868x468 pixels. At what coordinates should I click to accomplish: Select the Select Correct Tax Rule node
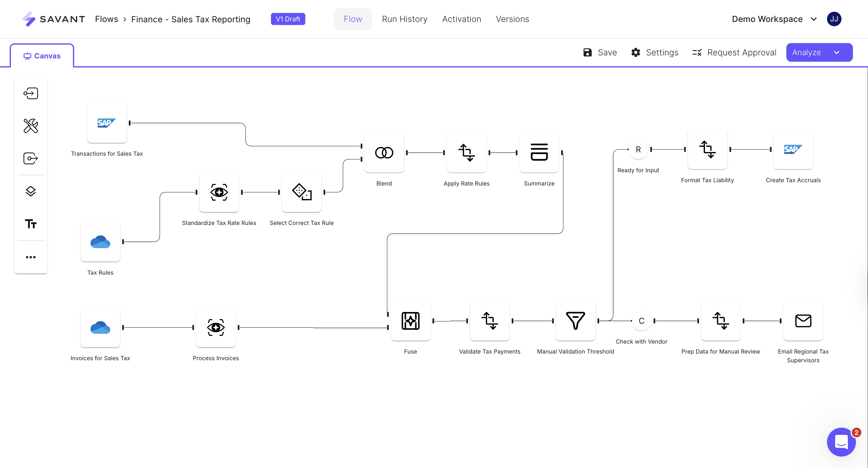[x=301, y=192]
